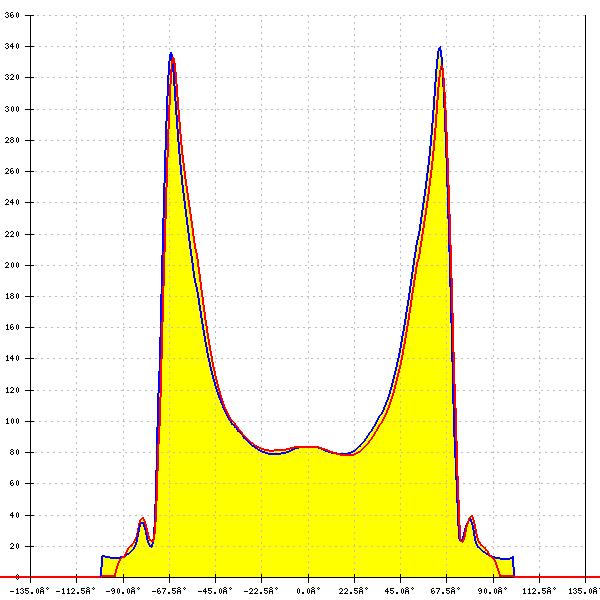Select the 300 value on the vertical axis
600x600 pixels.
(x=12, y=109)
